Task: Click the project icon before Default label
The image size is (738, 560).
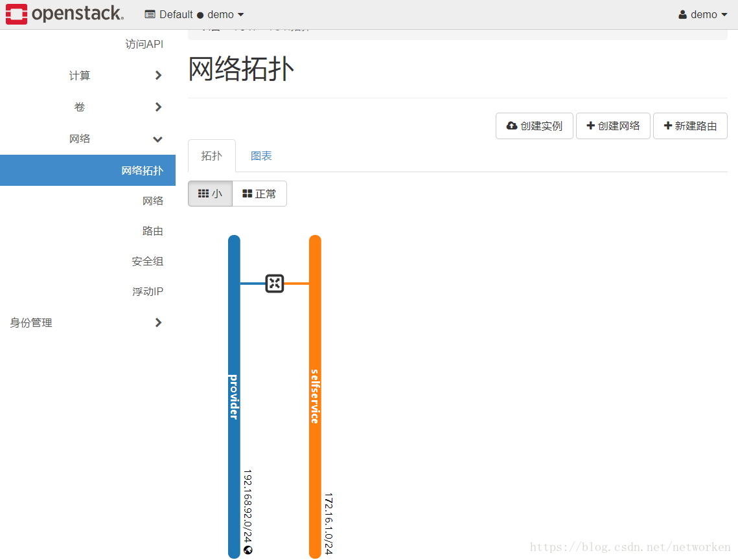Action: pos(150,14)
